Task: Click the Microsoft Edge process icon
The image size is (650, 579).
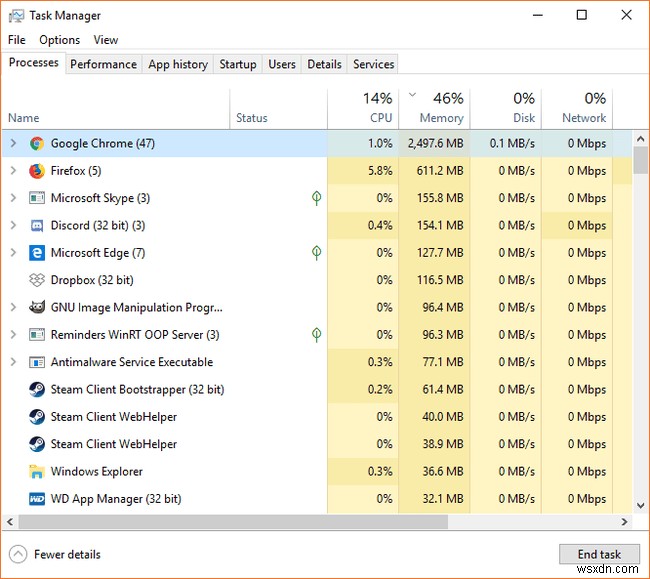Action: point(37,253)
